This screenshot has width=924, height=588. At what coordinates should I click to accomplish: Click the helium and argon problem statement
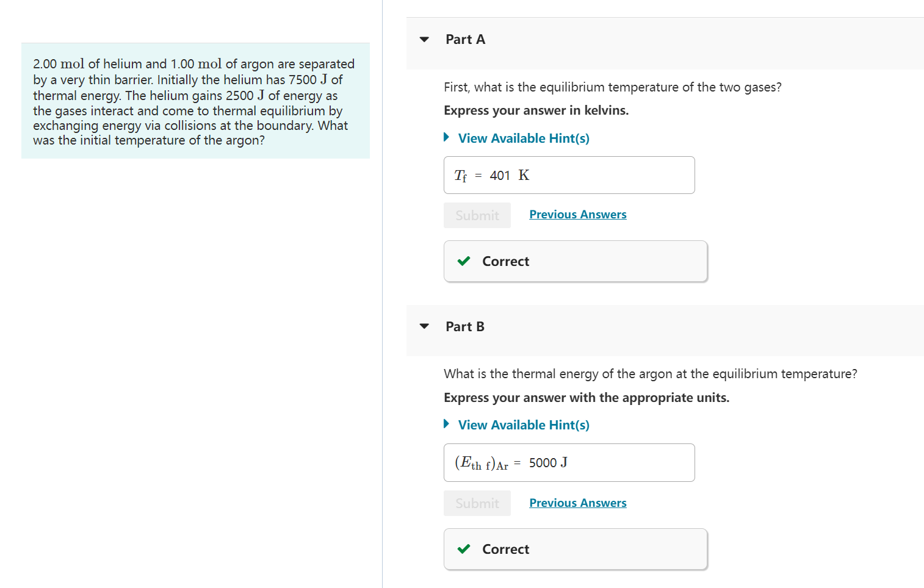point(195,101)
